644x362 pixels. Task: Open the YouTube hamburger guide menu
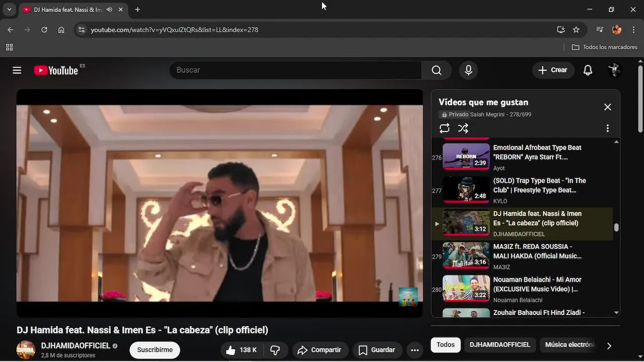point(17,70)
